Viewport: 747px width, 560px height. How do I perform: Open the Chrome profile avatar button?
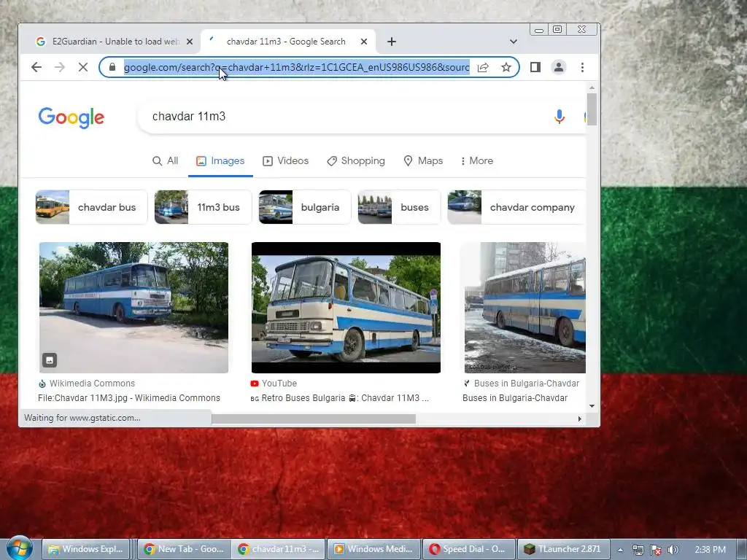click(558, 67)
